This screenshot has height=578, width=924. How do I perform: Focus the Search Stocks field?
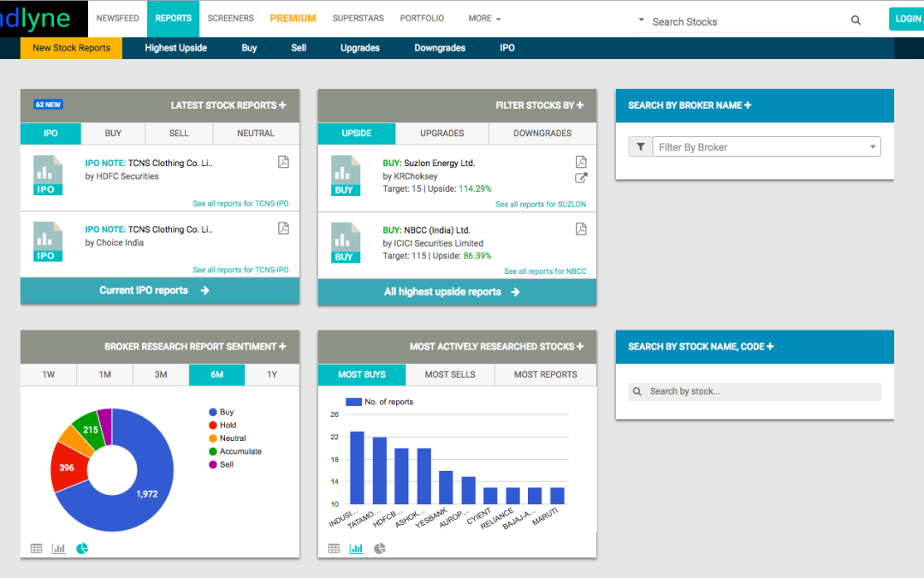click(x=749, y=21)
